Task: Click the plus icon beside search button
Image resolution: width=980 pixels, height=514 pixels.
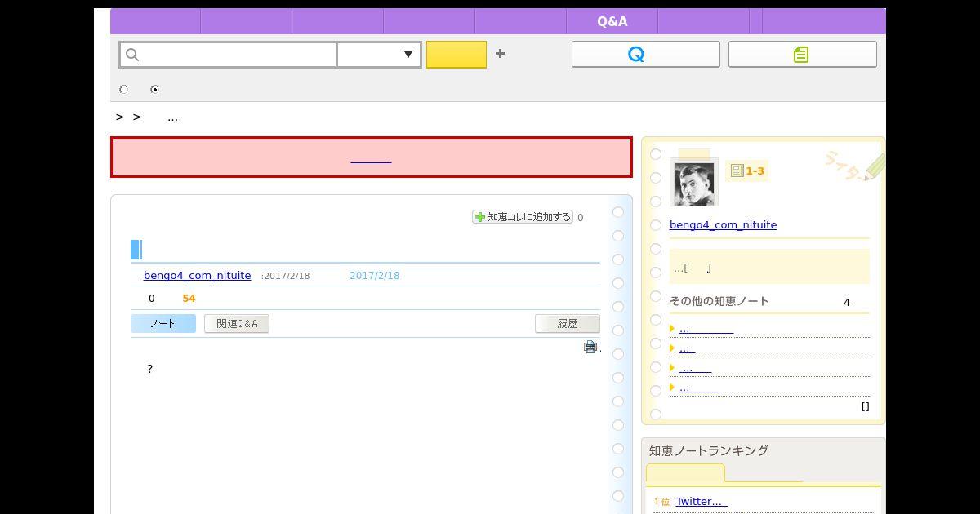Action: point(500,54)
